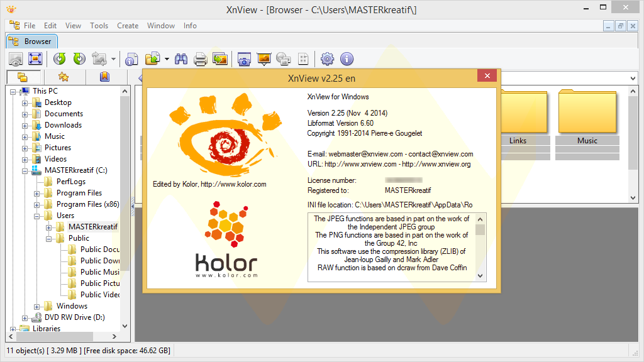644x362 pixels.
Task: Click folder tree scroll-down arrow
Action: pos(125,326)
